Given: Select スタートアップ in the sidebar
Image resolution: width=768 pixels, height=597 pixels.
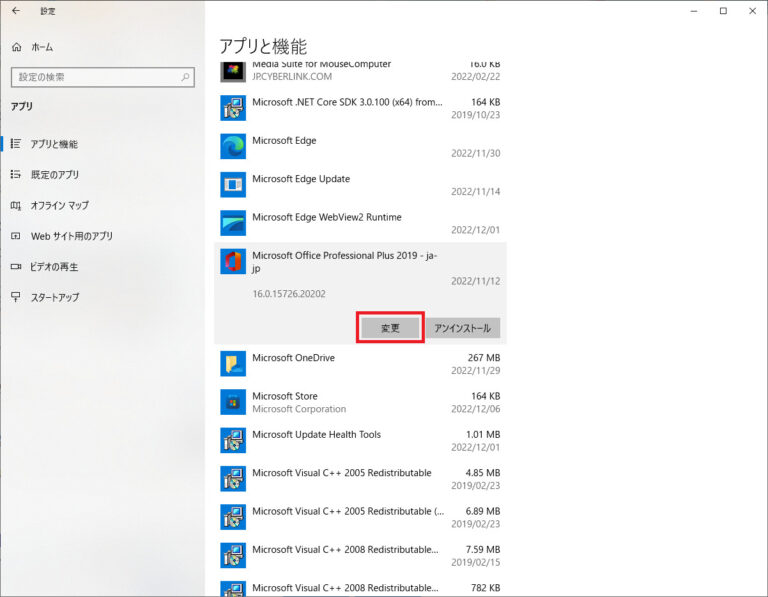Looking at the screenshot, I should [x=55, y=297].
